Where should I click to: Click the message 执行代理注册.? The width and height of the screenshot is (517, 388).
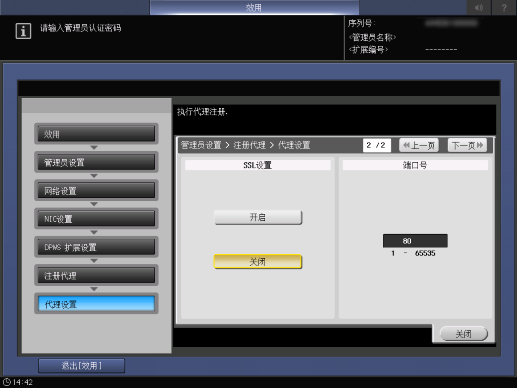[202, 112]
